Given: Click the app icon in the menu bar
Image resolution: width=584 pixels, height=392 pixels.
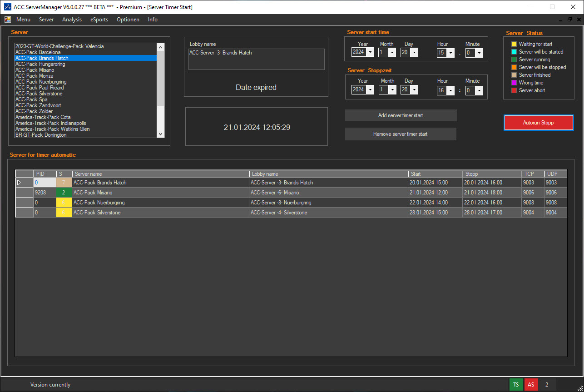Looking at the screenshot, I should (8, 20).
